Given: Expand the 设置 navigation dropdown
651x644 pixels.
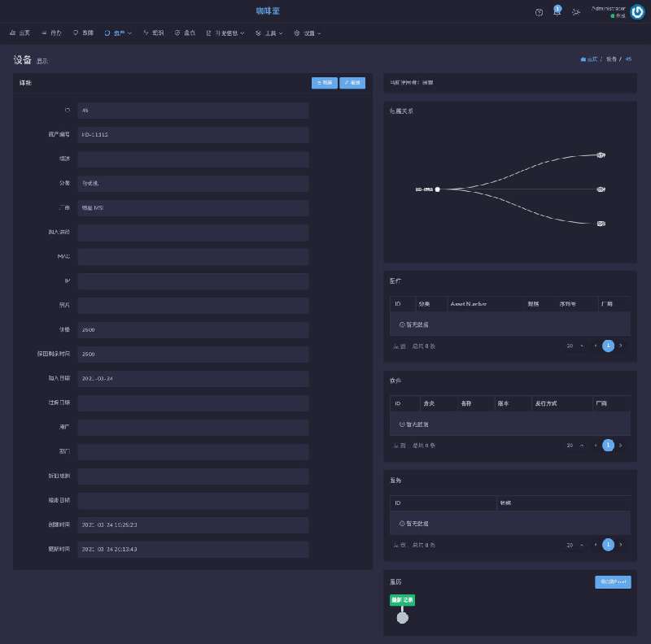Looking at the screenshot, I should point(308,33).
